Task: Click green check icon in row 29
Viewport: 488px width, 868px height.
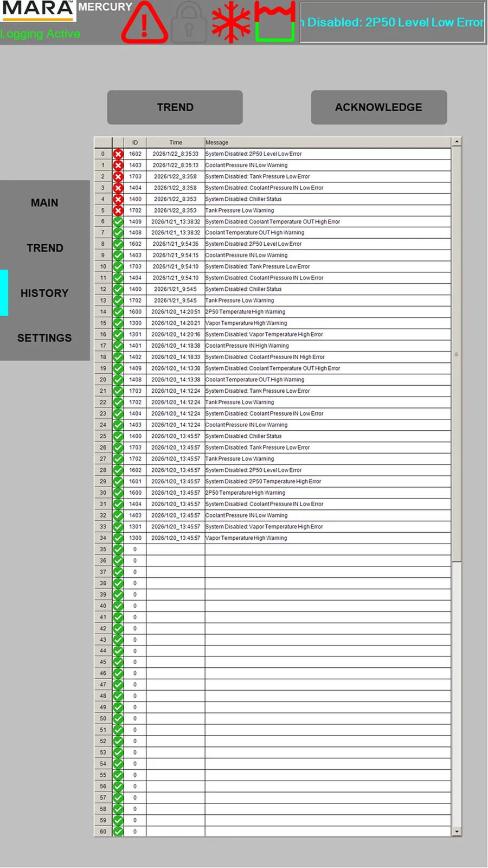Action: 118,481
